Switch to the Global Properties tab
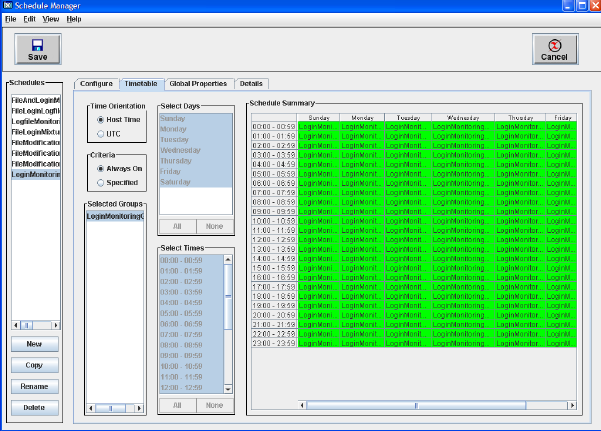This screenshot has height=431, width=601. 198,83
